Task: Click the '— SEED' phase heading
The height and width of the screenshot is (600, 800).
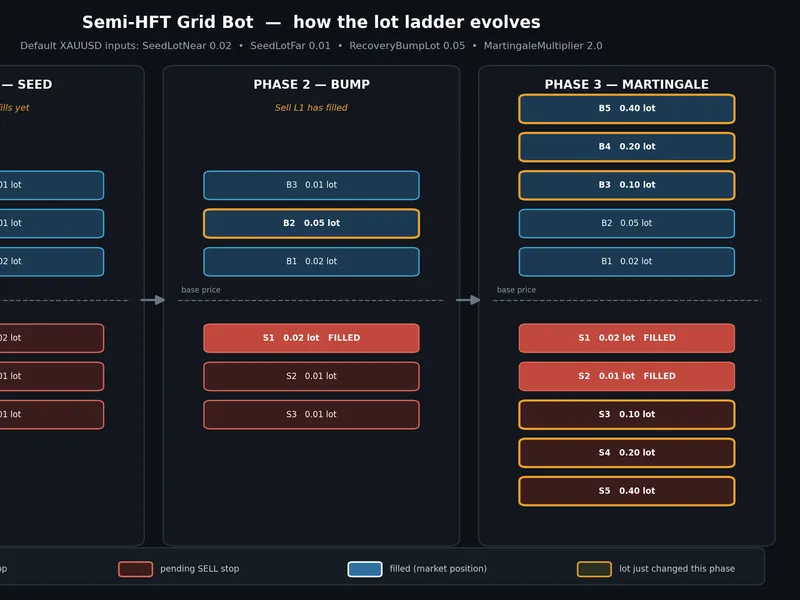Action: pyautogui.click(x=27, y=84)
